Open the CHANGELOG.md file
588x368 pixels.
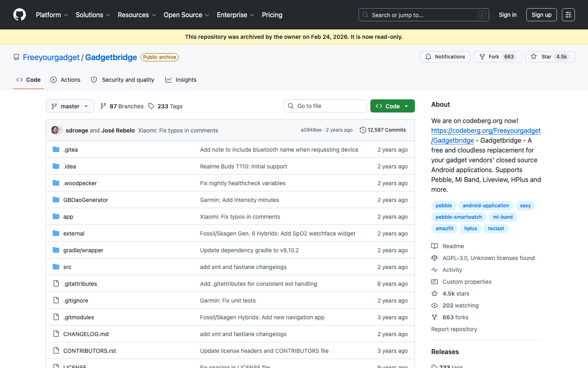86,334
